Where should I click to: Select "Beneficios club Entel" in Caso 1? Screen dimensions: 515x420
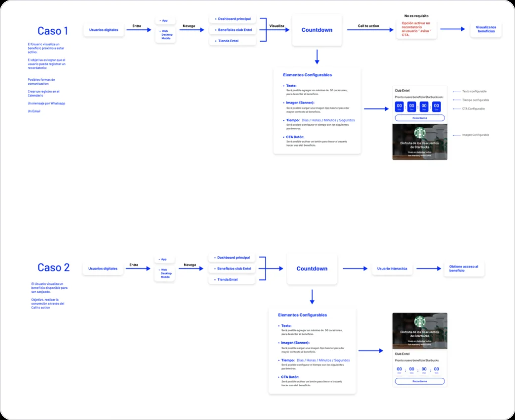[233, 30]
